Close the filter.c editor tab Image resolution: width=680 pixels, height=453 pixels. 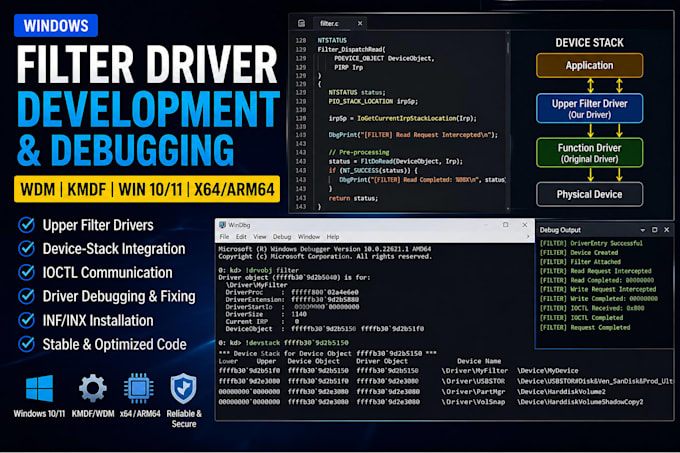360,23
